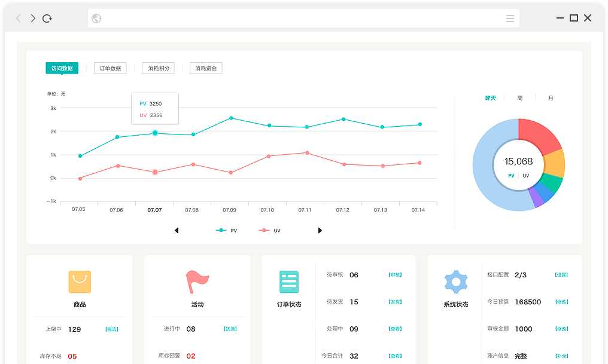Open the hamburger menu in address bar
608x364 pixels.
pyautogui.click(x=510, y=19)
